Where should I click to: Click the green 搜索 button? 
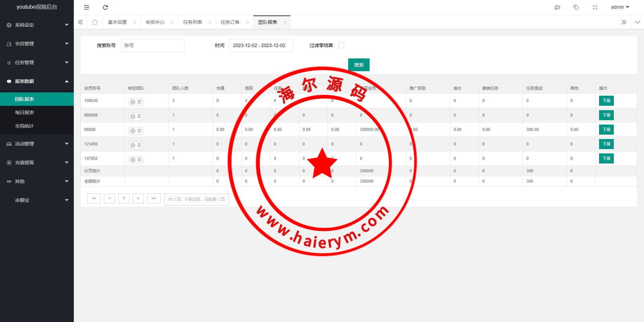[359, 65]
